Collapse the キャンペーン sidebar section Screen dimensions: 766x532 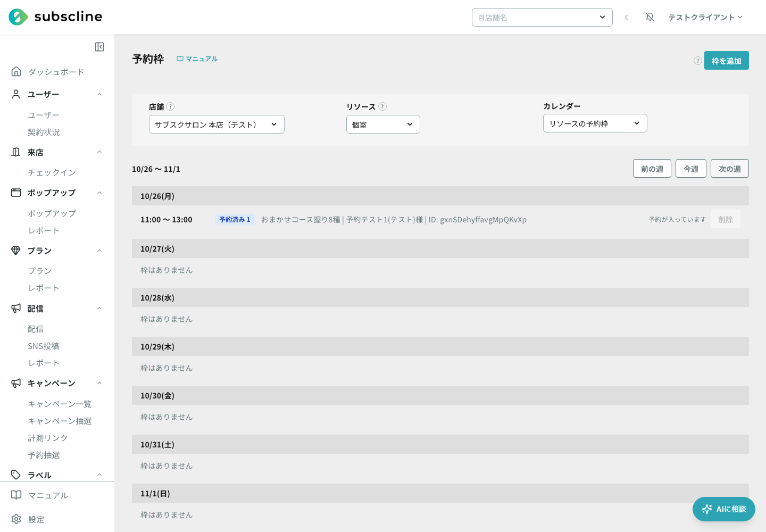[99, 383]
